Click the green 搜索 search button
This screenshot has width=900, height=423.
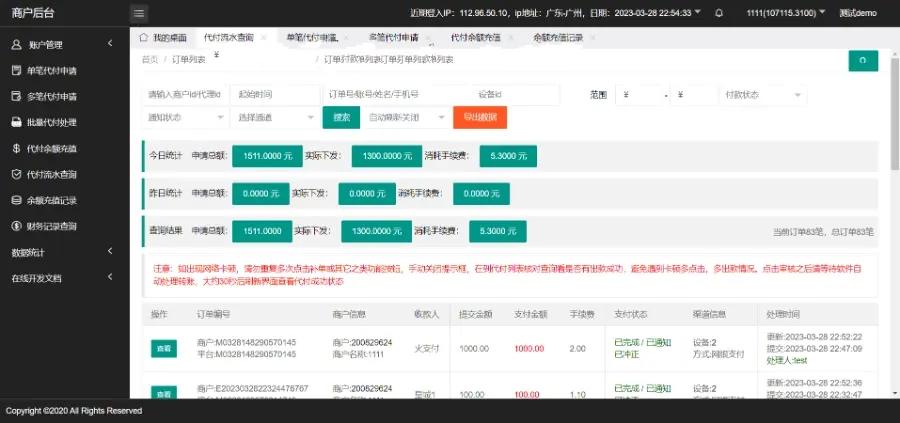(x=341, y=117)
